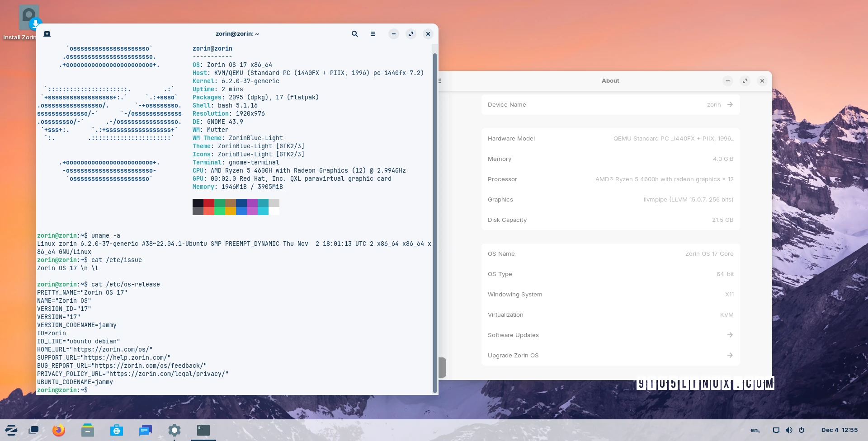Open the 'en' keyboard layout switcher
Image resolution: width=868 pixels, height=441 pixels.
tap(754, 430)
